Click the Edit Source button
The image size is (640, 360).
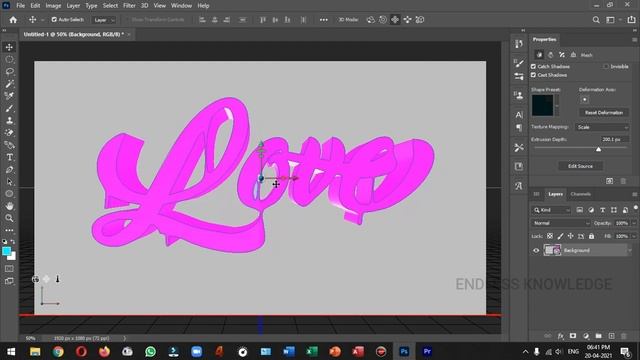coord(580,166)
